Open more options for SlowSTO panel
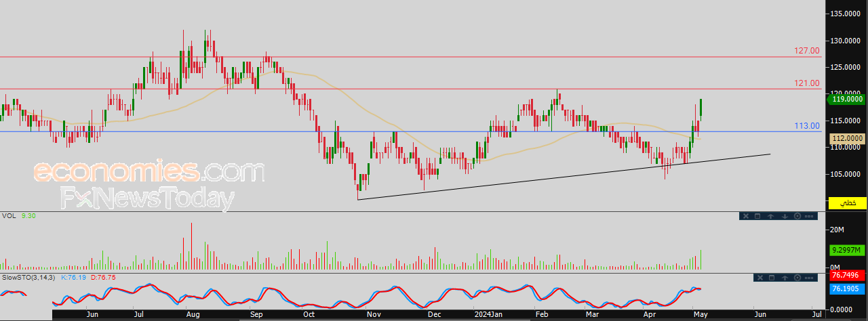Viewport: 868px width, 321px height. point(809,278)
